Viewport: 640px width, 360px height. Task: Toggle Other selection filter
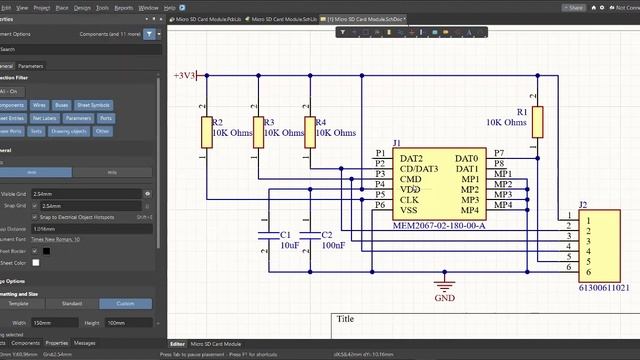pos(102,131)
